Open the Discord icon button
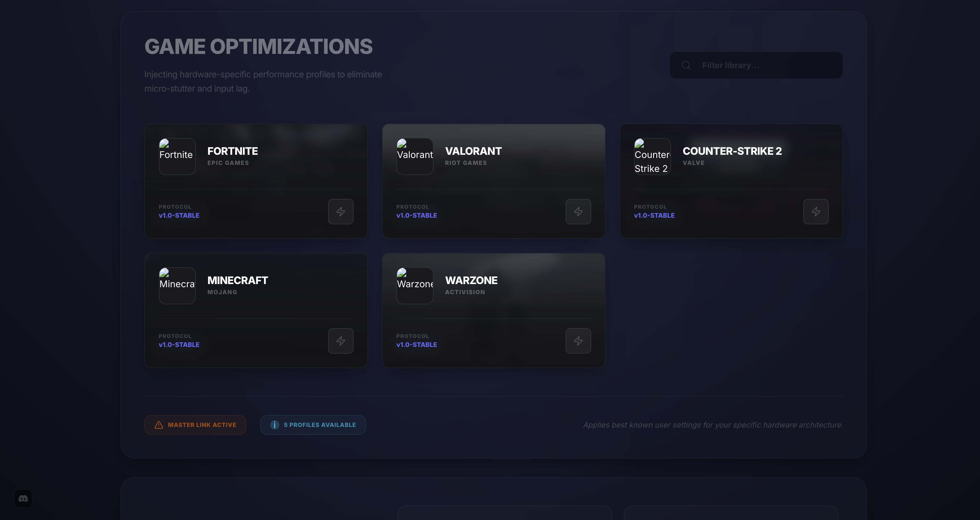 (x=23, y=498)
